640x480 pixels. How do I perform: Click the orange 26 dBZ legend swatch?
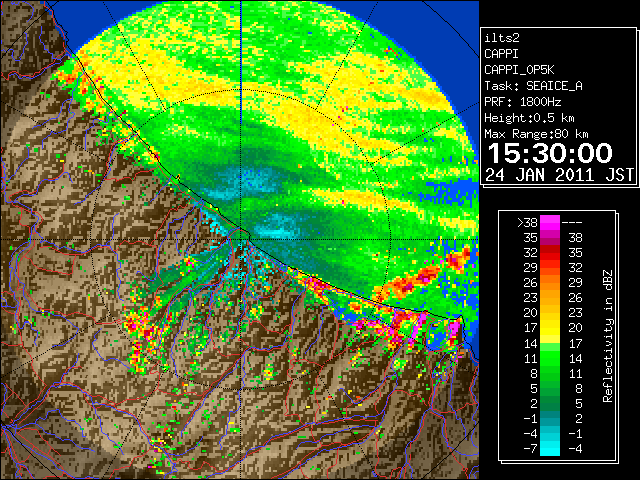pyautogui.click(x=550, y=282)
